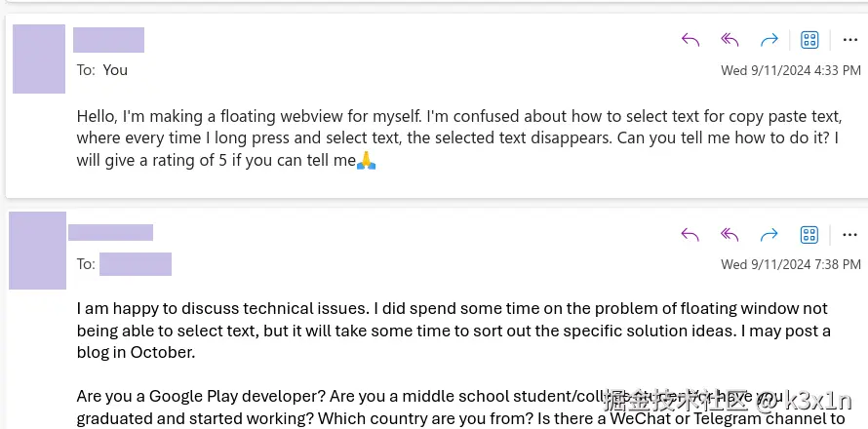This screenshot has width=868, height=429.
Task: Forward the first email about floating webview
Action: pyautogui.click(x=769, y=40)
